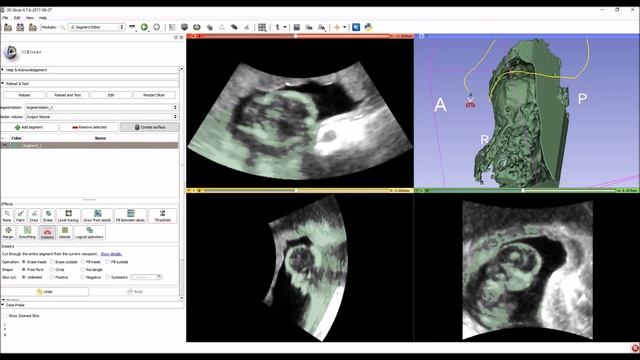
Task: Open the Python interactor icon
Action: tap(369, 27)
